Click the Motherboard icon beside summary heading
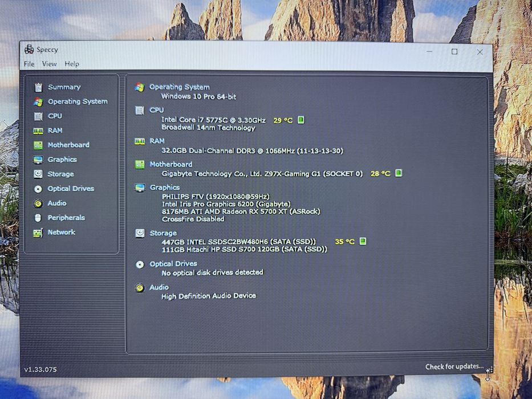The width and height of the screenshot is (532, 399). (140, 165)
